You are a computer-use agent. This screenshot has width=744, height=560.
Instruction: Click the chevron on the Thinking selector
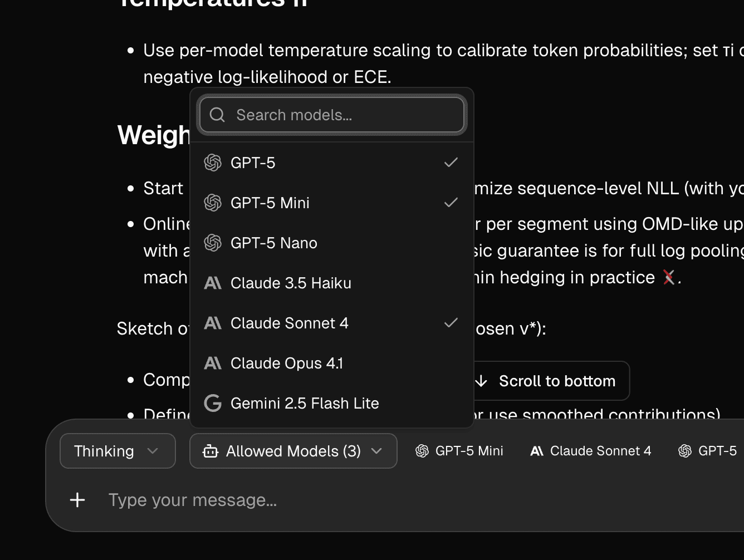pos(153,451)
